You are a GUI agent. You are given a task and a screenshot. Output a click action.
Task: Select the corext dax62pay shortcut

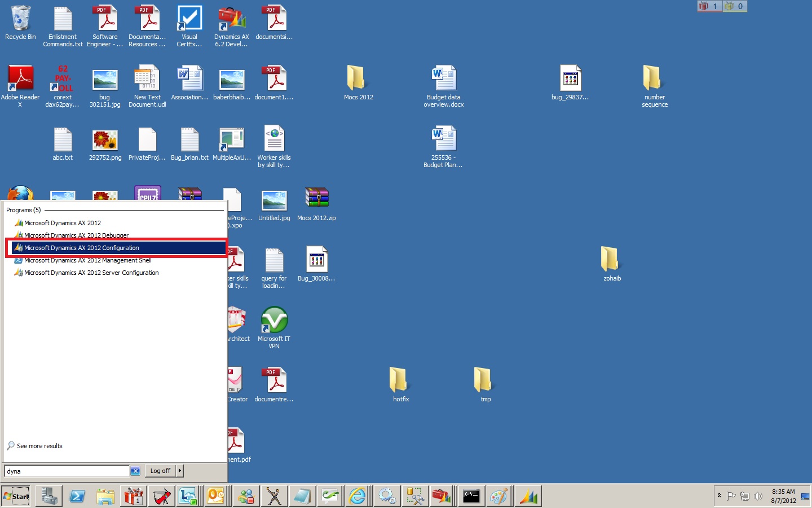point(63,86)
